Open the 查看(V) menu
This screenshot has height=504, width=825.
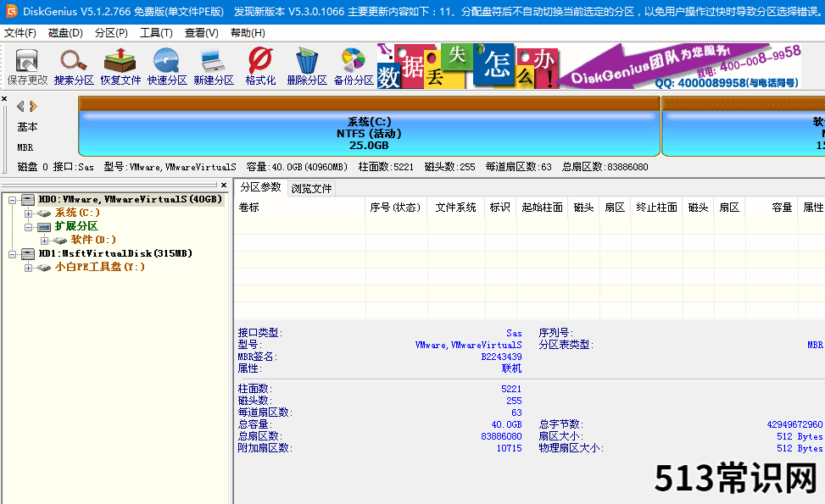[x=202, y=33]
